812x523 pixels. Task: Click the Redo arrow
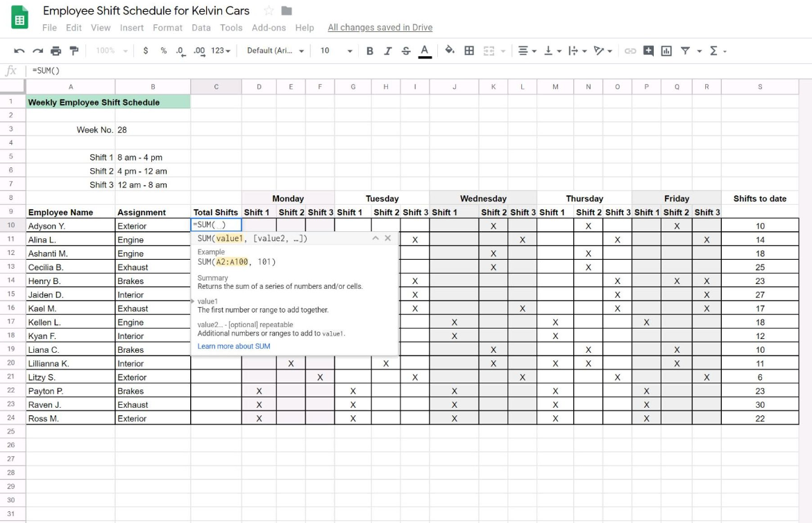pyautogui.click(x=37, y=51)
